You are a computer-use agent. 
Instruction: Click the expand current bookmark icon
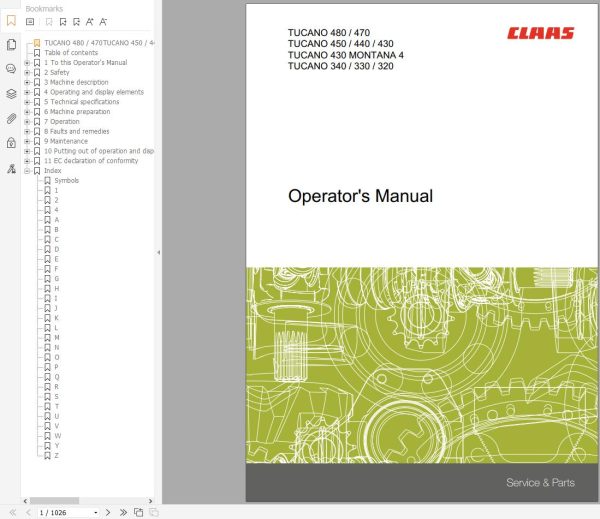63,22
